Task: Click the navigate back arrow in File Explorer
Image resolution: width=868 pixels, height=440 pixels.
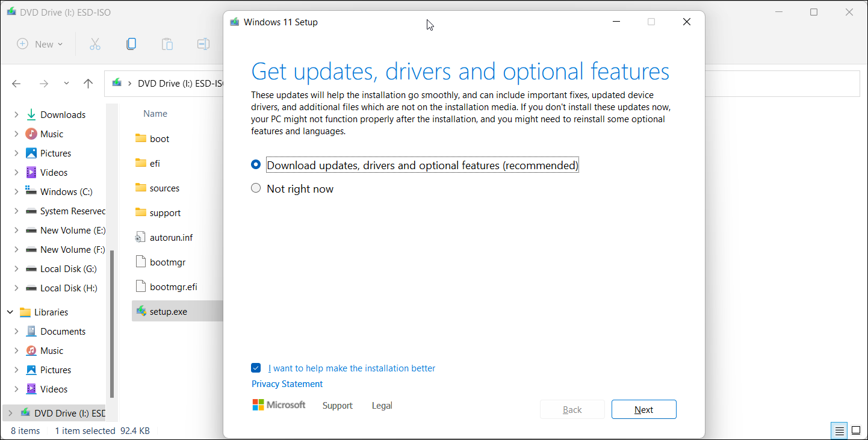Action: 16,84
